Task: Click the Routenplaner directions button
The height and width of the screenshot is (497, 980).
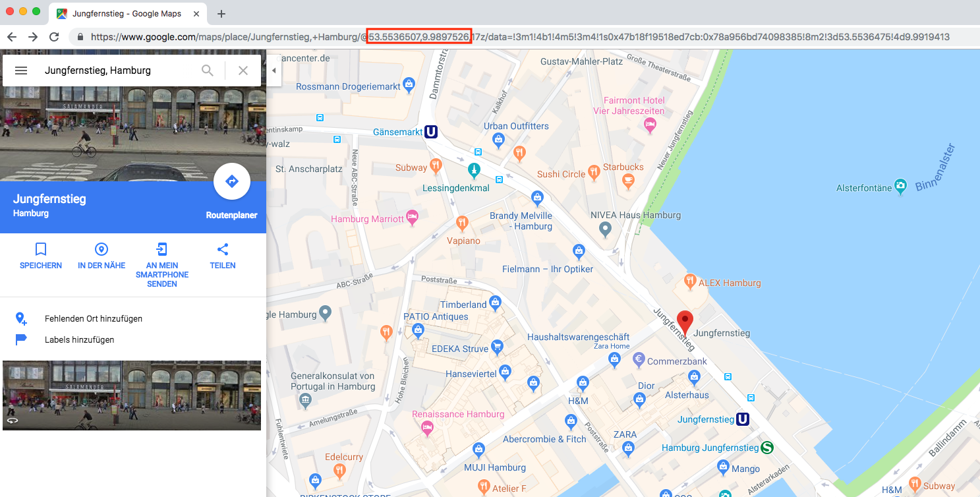Action: 231,181
